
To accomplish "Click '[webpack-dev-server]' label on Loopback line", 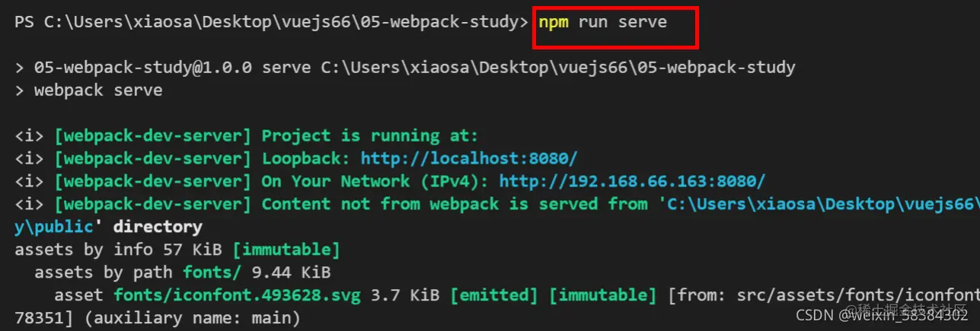I will 153,159.
